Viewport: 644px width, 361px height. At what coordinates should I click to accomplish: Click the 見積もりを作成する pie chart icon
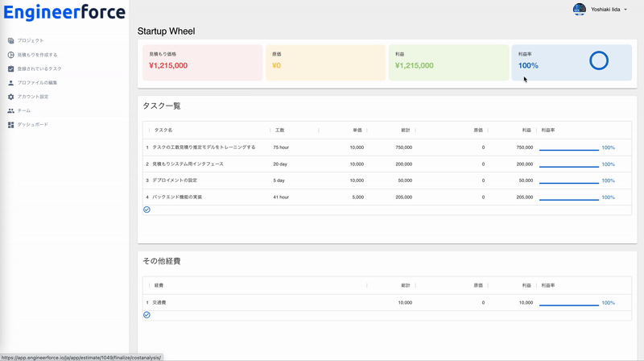pyautogui.click(x=11, y=55)
